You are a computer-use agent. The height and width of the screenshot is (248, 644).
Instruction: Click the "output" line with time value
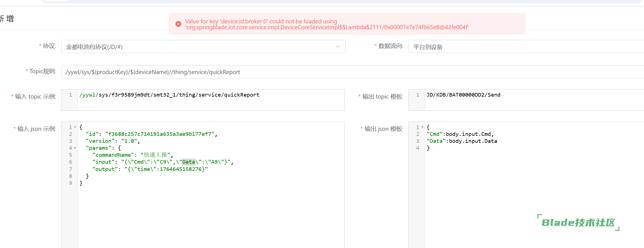point(150,169)
